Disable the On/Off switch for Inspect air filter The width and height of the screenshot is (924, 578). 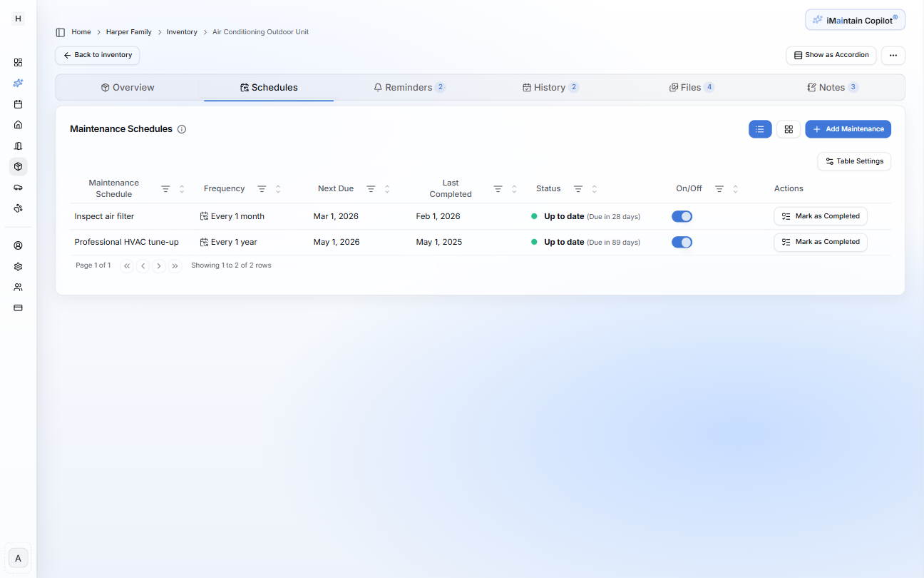click(x=682, y=216)
